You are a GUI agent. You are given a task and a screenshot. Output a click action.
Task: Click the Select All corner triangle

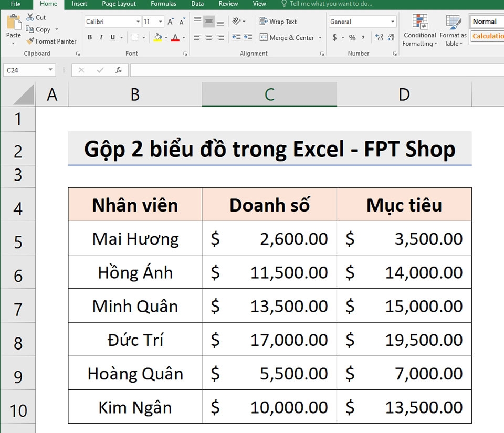(x=24, y=94)
